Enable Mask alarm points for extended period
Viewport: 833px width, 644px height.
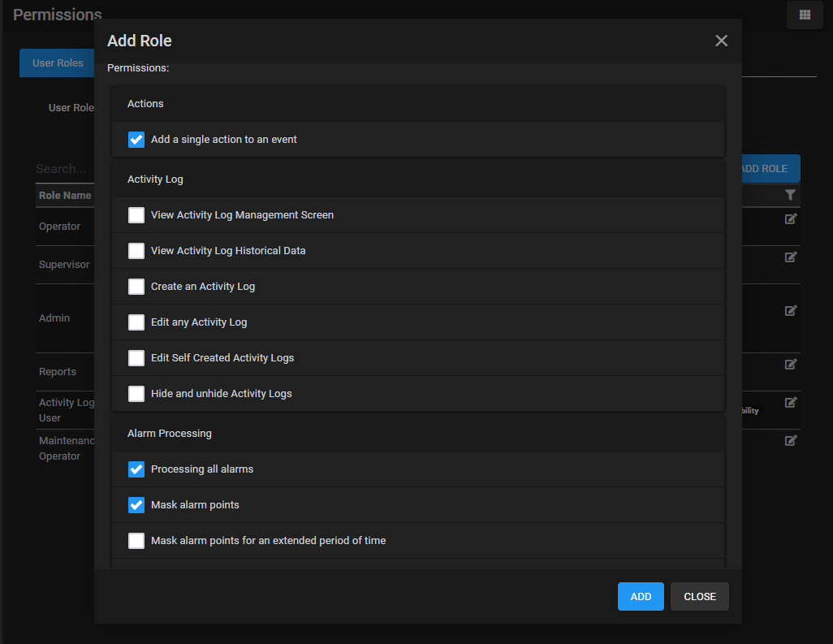click(136, 541)
